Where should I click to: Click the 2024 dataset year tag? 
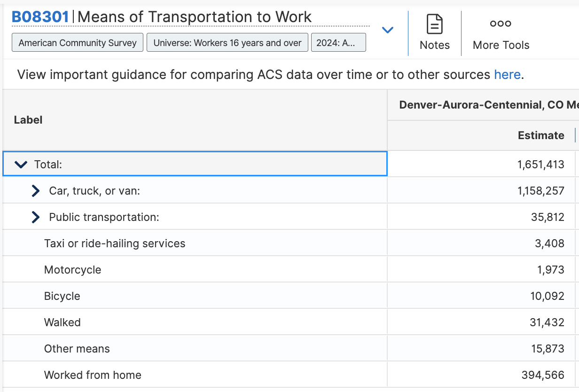(x=338, y=43)
